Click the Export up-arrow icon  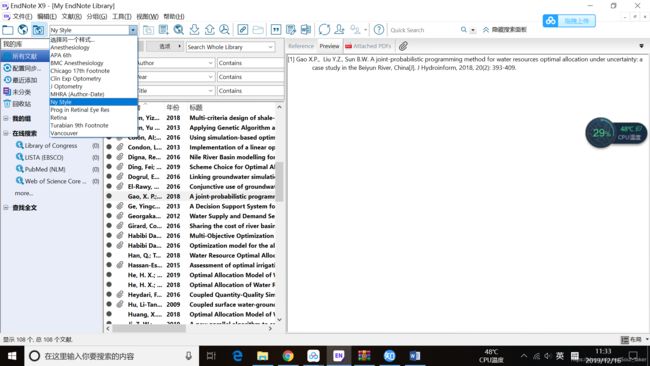pyautogui.click(x=209, y=30)
